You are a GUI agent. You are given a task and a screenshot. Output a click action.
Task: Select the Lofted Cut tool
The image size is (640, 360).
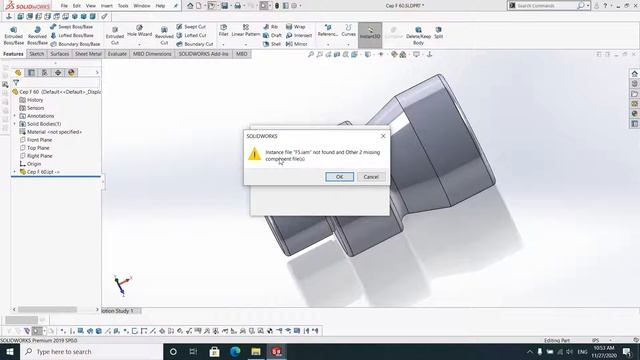pos(191,36)
